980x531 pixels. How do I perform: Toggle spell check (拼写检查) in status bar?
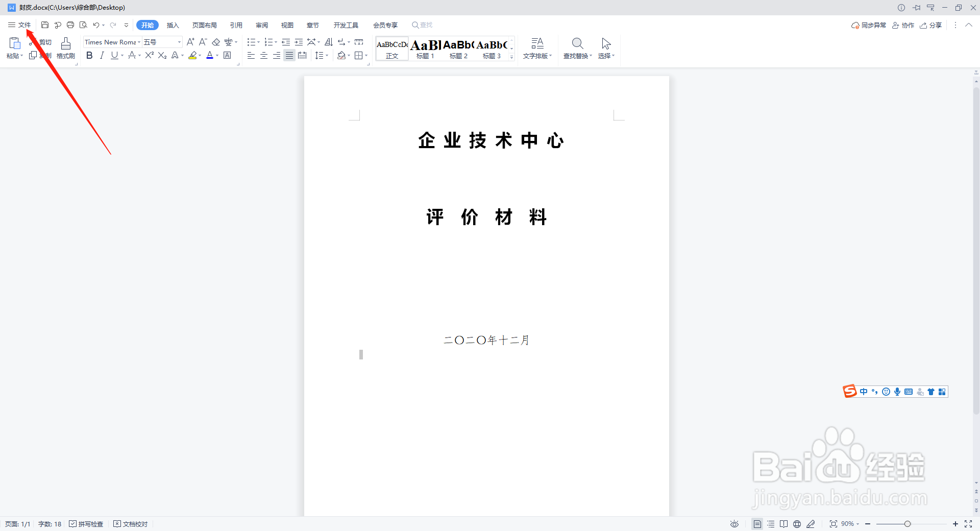click(86, 524)
